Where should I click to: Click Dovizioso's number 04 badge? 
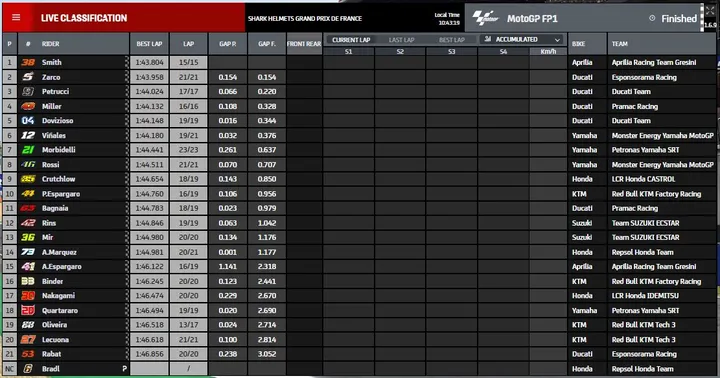28,120
